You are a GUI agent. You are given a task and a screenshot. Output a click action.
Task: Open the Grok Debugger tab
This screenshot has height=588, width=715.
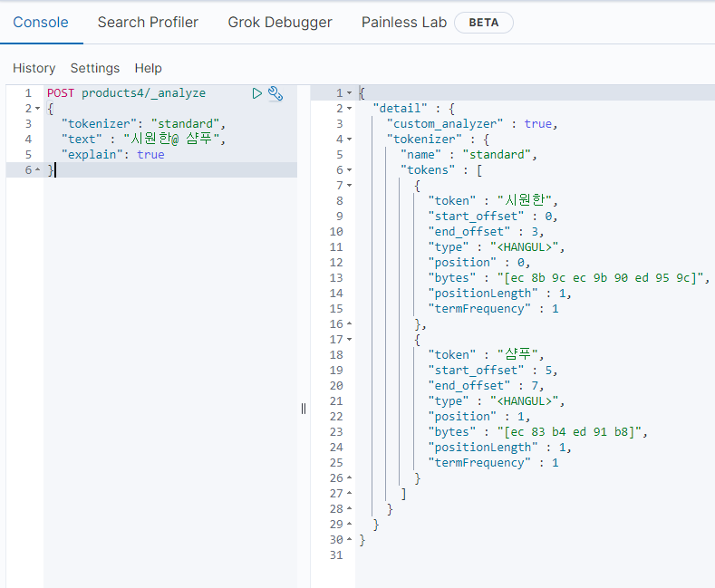click(279, 22)
